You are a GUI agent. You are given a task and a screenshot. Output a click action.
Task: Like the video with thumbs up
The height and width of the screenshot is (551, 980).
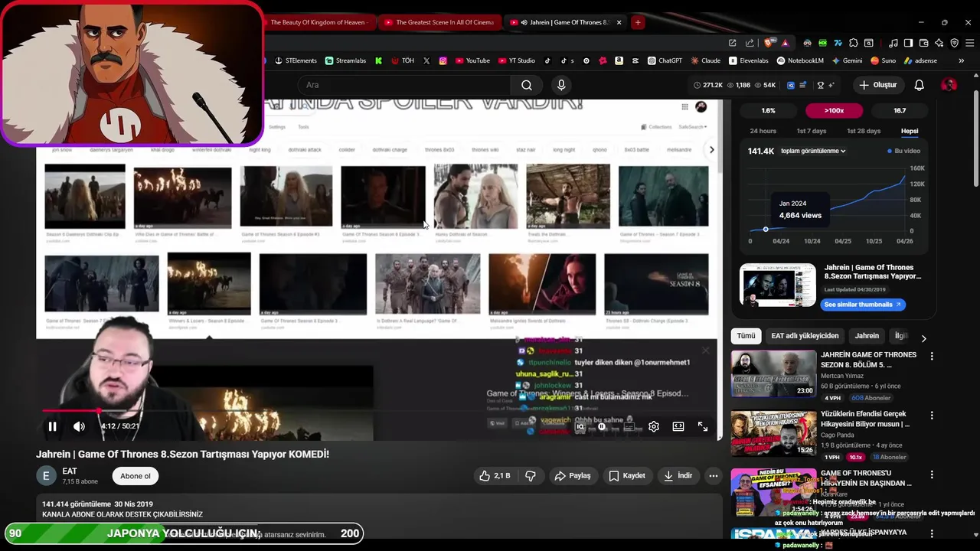click(495, 476)
